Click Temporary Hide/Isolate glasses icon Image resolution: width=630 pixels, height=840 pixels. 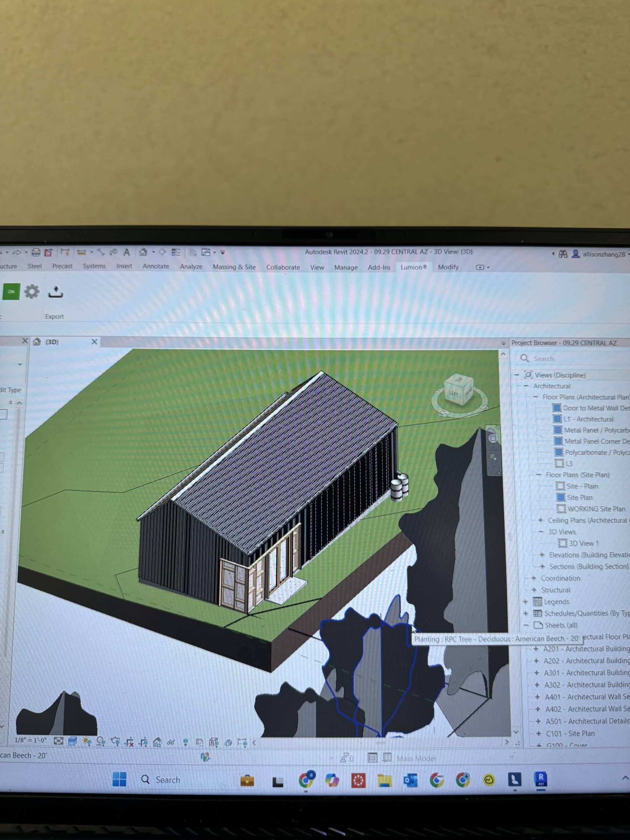pos(171,742)
